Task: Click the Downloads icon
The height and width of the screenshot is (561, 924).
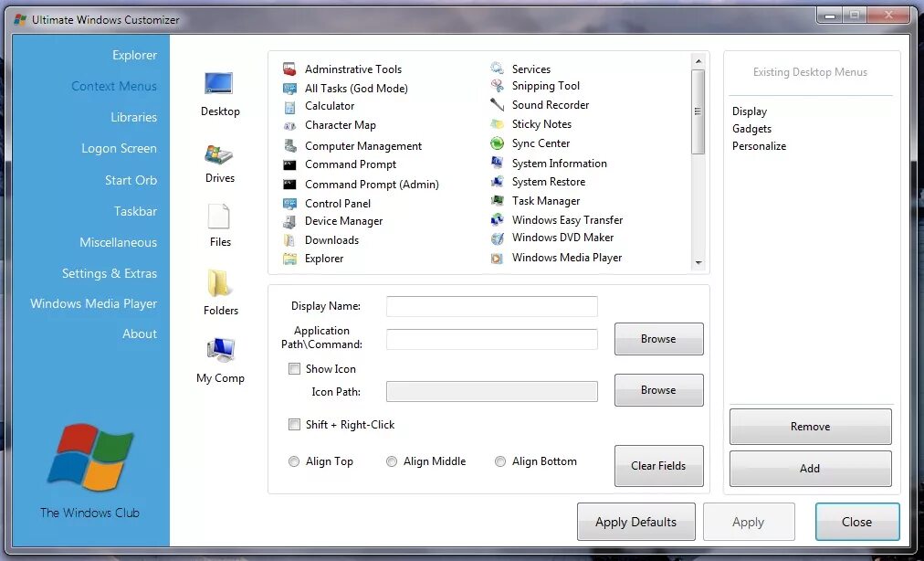Action: click(x=289, y=240)
